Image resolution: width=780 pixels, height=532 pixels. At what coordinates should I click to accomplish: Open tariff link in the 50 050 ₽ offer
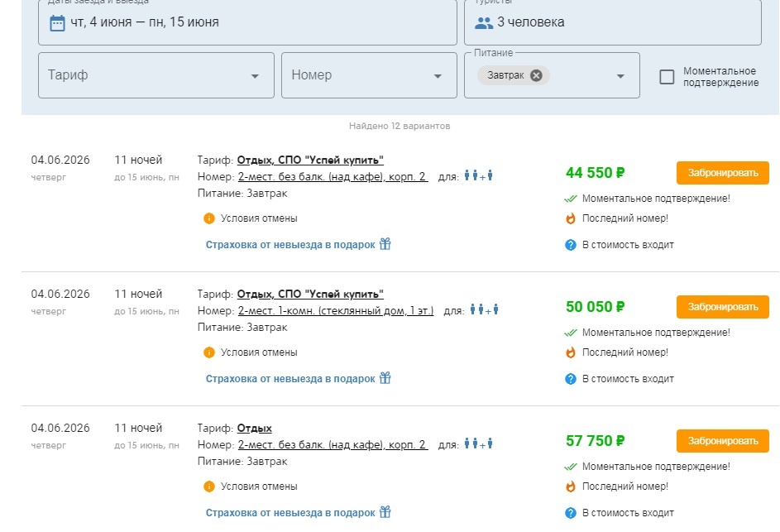[x=310, y=294]
